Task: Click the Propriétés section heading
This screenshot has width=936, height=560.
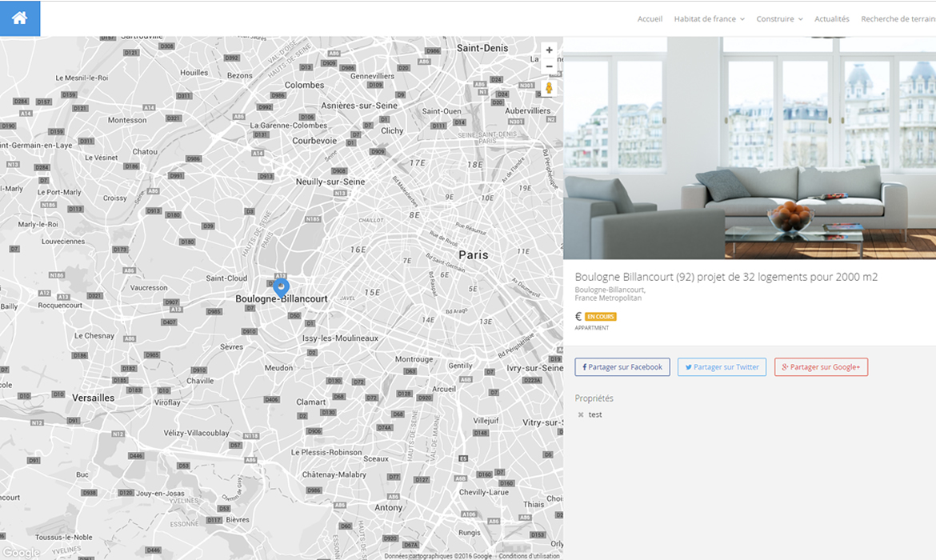Action: 594,398
